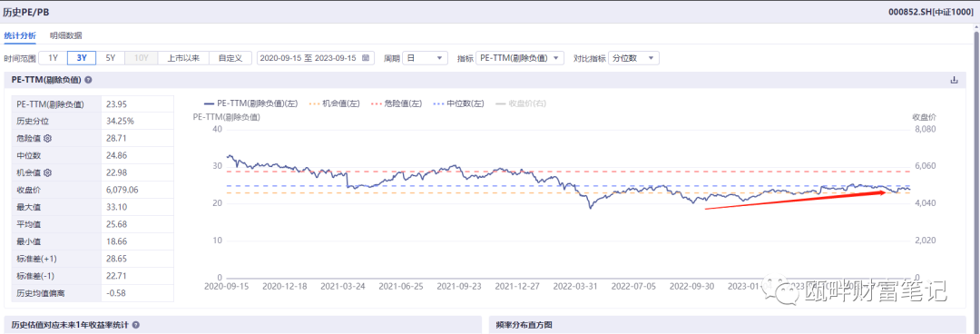The width and height of the screenshot is (980, 334).
Task: Click the 标准差(+1) value 28.65
Action: pos(117,259)
